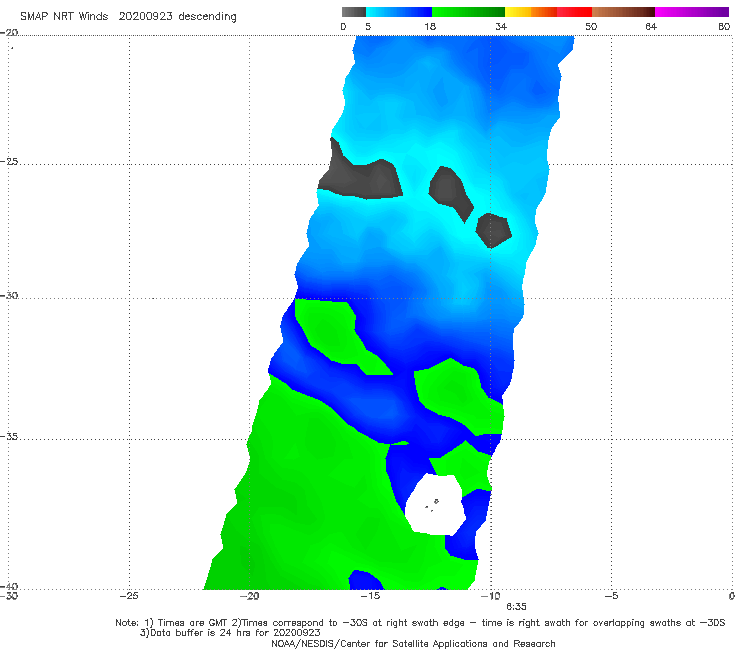Click the note line starting 'Note: 1) Times are GMT'
The width and height of the screenshot is (740, 650).
(x=420, y=623)
